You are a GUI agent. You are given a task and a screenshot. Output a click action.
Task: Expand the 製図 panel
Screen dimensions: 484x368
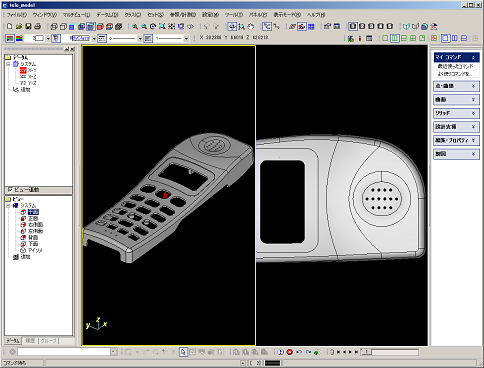[x=456, y=154]
